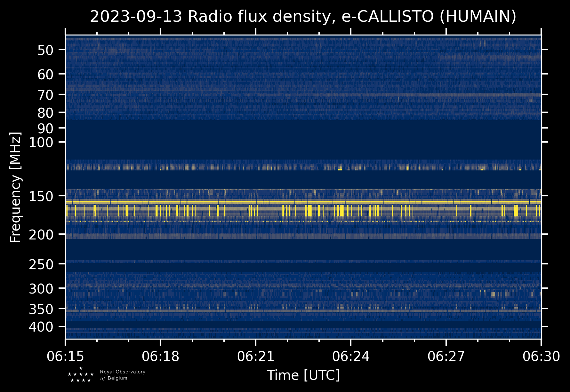570x392 pixels.
Task: Click the solid yellow band above 150 MHz
Action: (303, 202)
